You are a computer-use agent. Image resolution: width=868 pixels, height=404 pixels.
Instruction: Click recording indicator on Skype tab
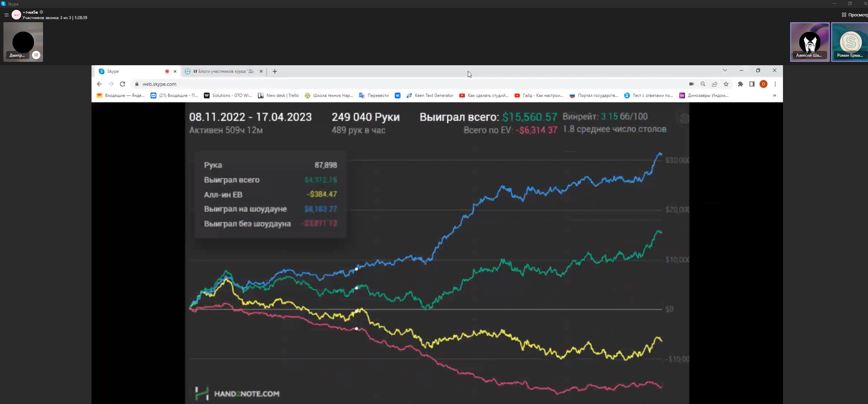pos(167,71)
